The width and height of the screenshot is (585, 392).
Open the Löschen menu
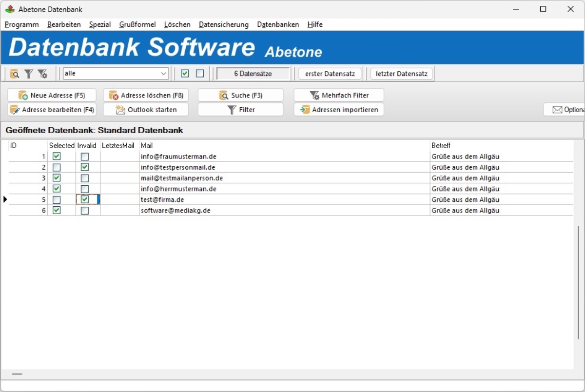click(177, 24)
